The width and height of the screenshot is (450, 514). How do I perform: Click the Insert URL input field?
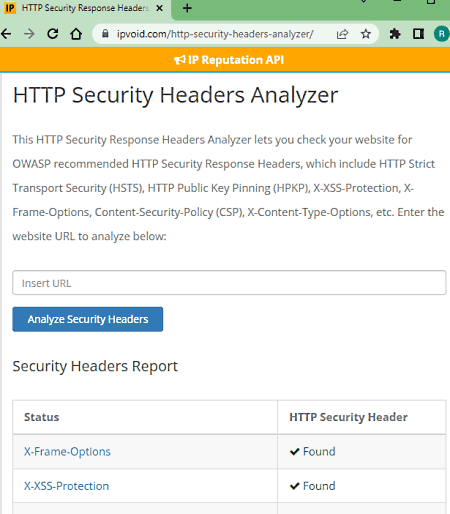point(229,283)
